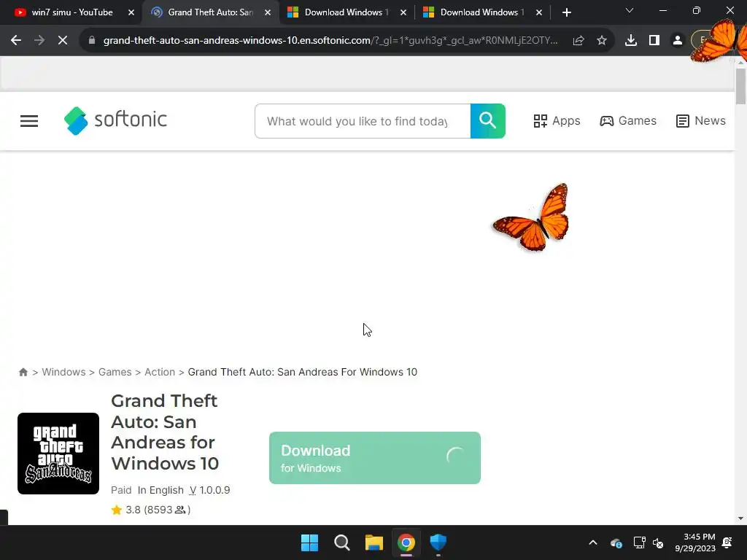Open network status tray icon
Image resolution: width=747 pixels, height=560 pixels.
[639, 542]
